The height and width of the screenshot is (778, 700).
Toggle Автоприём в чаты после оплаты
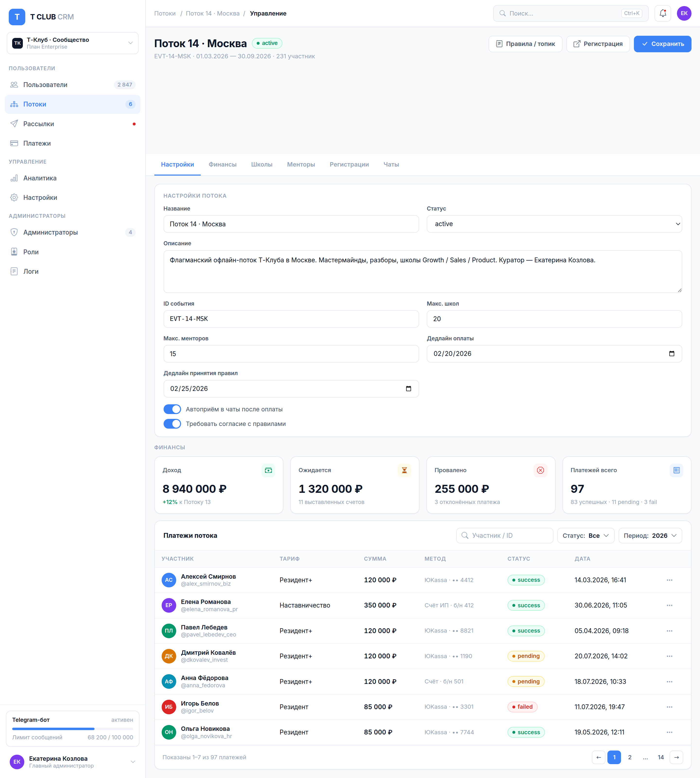click(x=172, y=409)
